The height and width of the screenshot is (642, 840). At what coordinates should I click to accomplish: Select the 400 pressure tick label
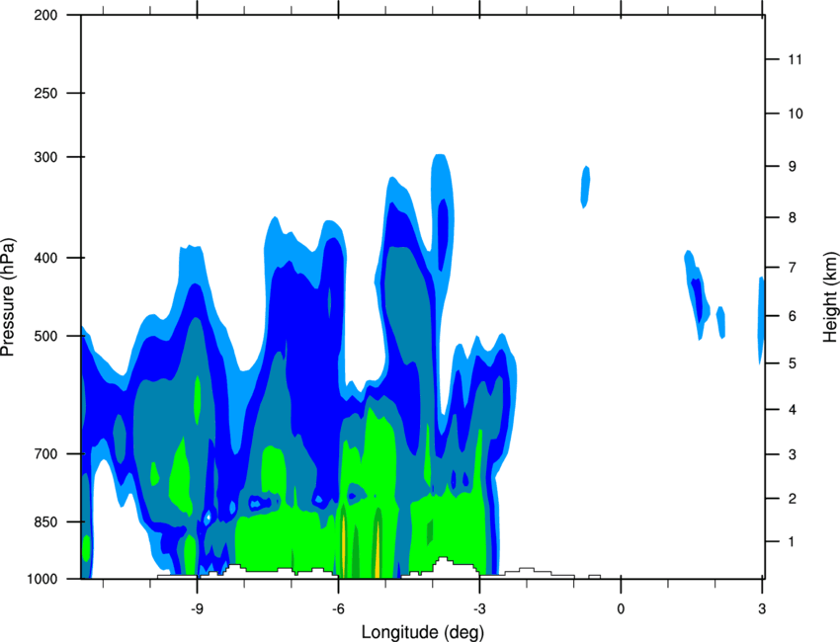[45, 258]
